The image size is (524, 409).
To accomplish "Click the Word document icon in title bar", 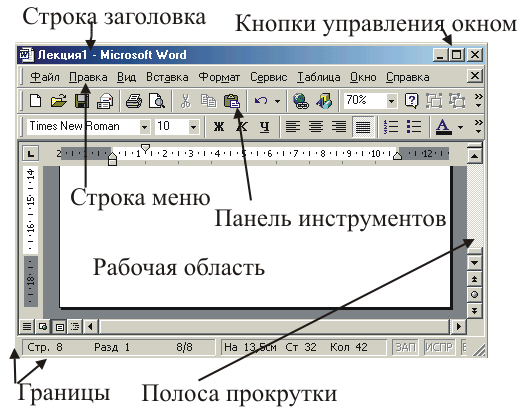I will point(27,54).
